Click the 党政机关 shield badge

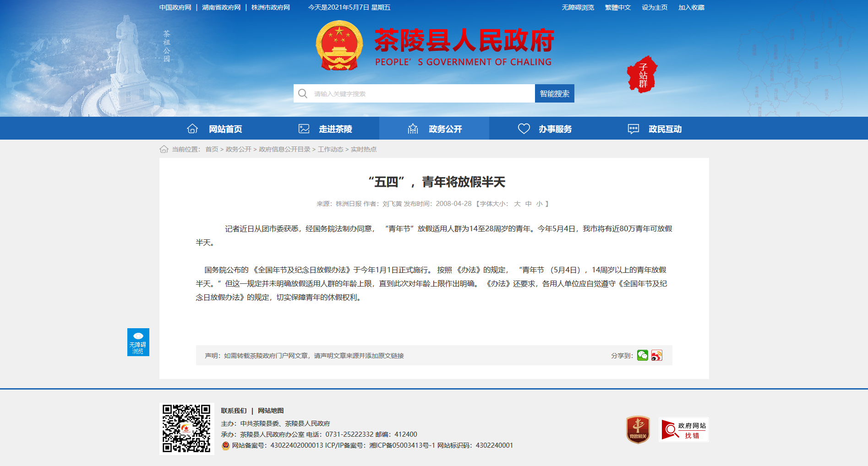coord(638,429)
